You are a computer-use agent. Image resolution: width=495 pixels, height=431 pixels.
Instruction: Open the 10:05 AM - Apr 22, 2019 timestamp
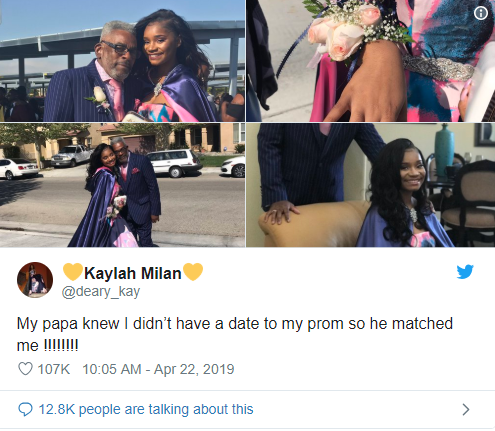click(158, 369)
